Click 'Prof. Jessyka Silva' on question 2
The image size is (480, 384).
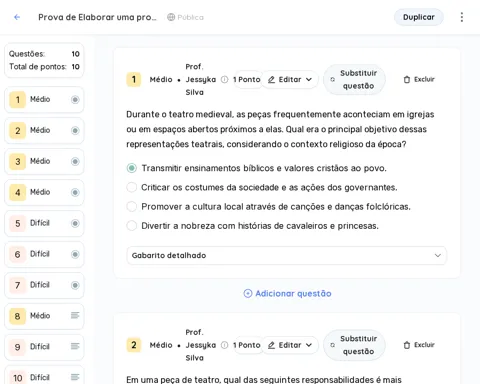point(201,345)
